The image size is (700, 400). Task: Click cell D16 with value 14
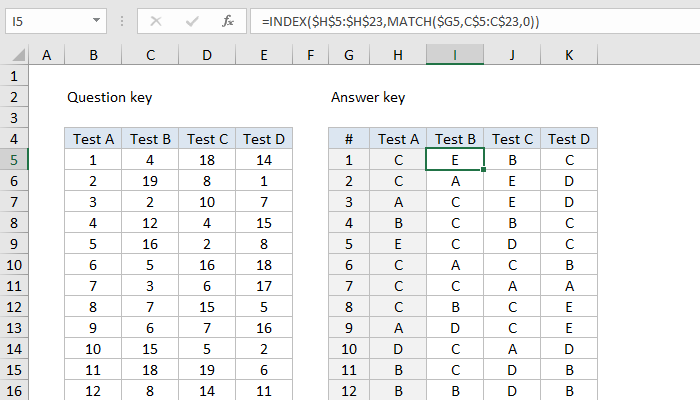coord(207,391)
